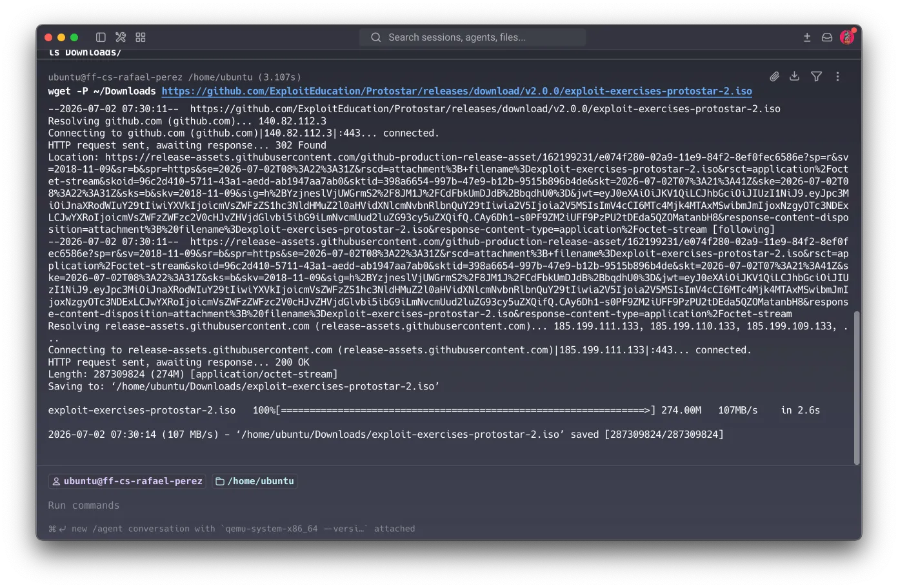Click the user icon in host chip

[56, 482]
